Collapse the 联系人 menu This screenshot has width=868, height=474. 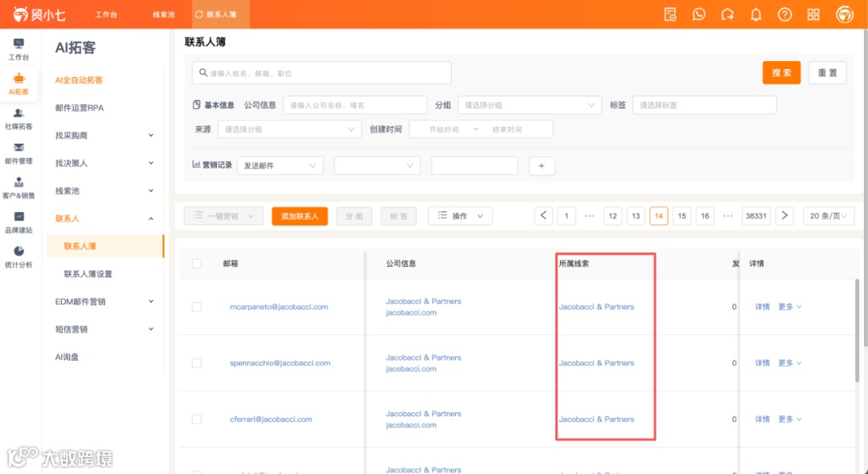click(x=151, y=219)
